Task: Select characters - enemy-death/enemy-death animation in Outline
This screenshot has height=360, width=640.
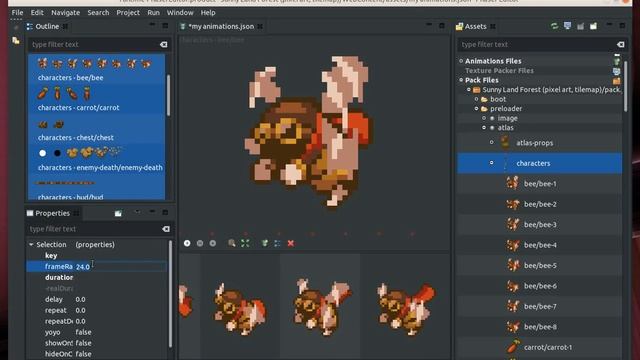Action: click(x=97, y=160)
